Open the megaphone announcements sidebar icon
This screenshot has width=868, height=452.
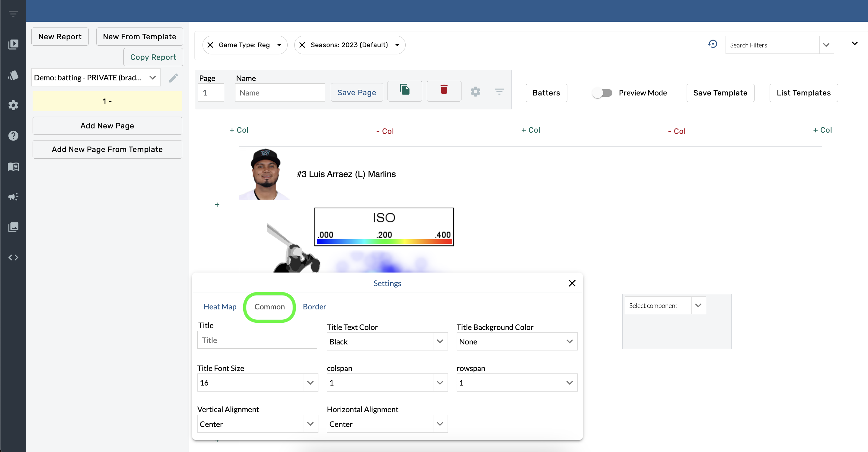tap(13, 197)
